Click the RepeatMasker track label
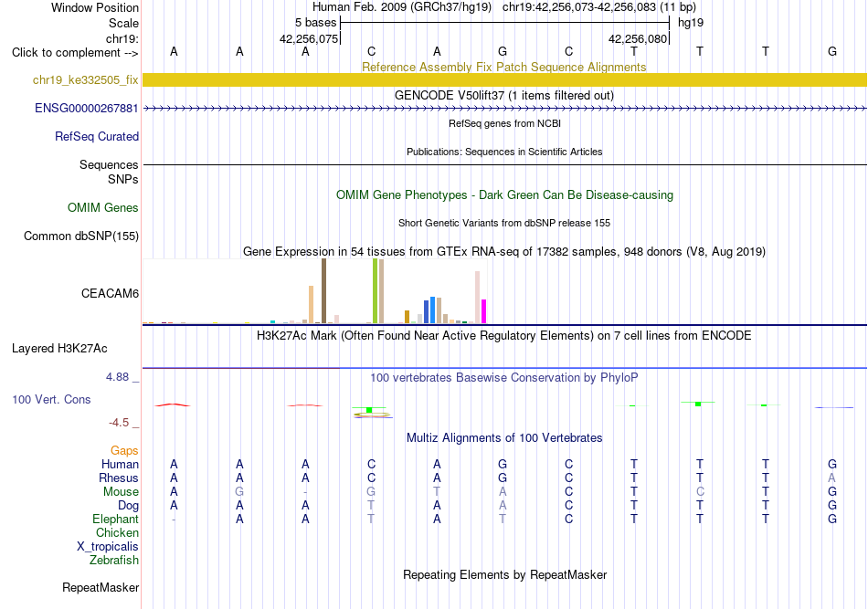 click(101, 587)
